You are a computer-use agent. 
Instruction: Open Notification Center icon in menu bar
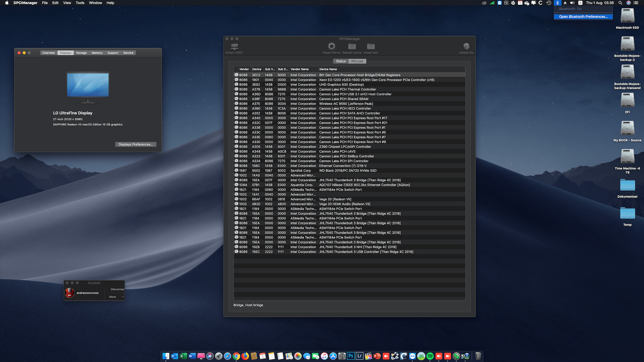(x=636, y=3)
